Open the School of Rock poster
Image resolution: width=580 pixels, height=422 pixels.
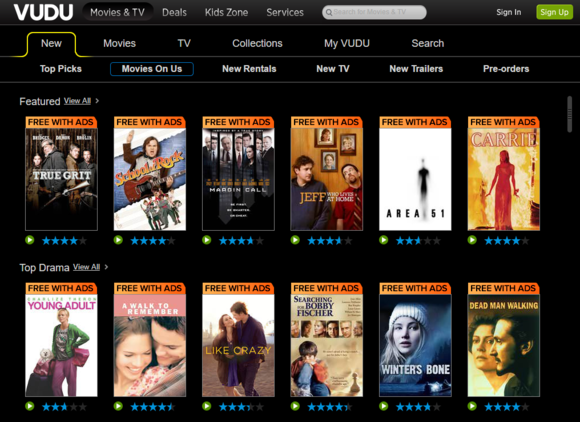pyautogui.click(x=150, y=173)
